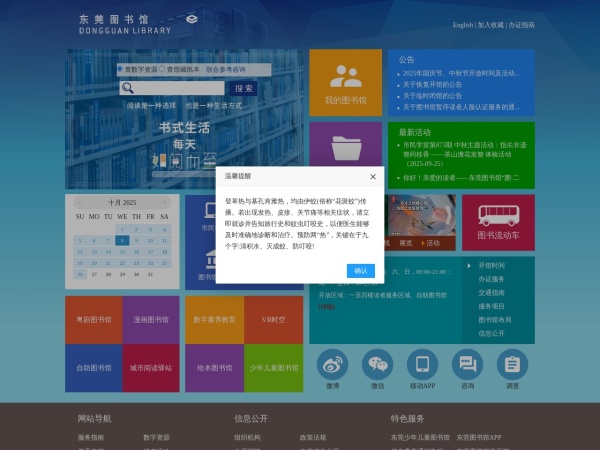
Task: Open footer link 东莞图书馆APP
Action: (x=479, y=437)
